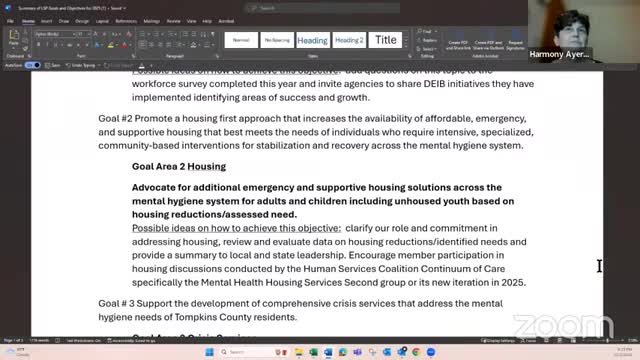Open the Undo Typing history dropdown arrow
This screenshot has width=640, height=360.
coord(99,65)
